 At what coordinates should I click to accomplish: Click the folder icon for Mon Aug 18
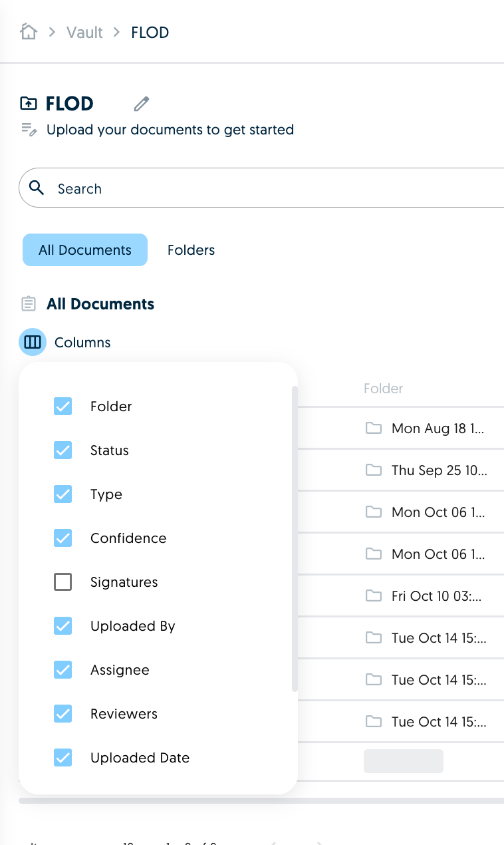pos(374,428)
